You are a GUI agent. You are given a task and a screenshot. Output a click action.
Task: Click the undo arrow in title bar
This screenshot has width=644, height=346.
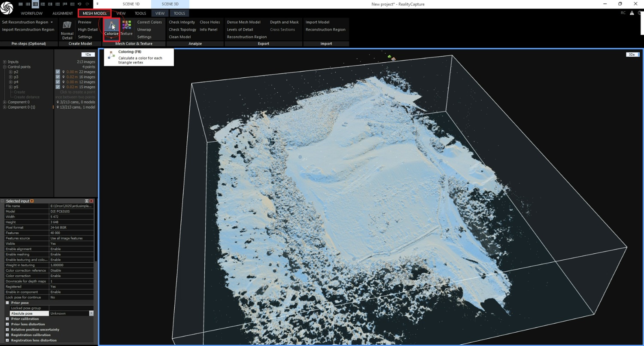pos(79,4)
